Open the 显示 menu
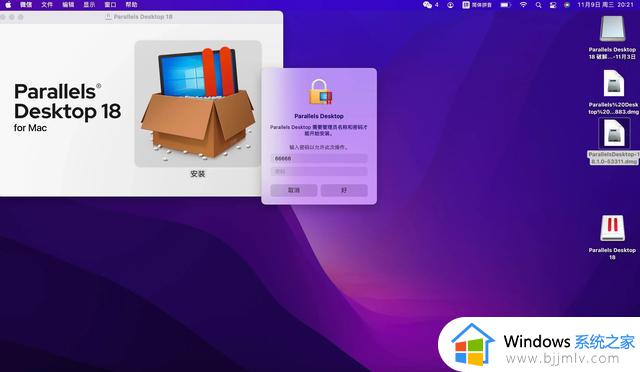640x372 pixels. [x=89, y=5]
